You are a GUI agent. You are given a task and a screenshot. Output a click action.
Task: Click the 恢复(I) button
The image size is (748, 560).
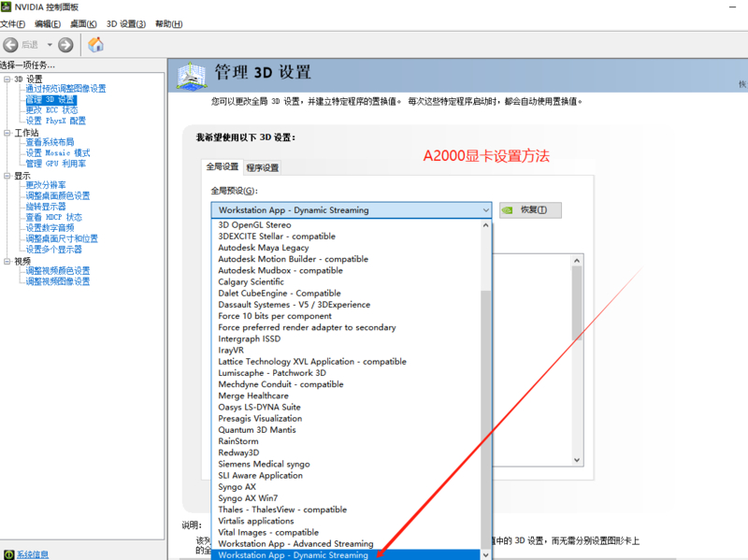[x=530, y=209]
